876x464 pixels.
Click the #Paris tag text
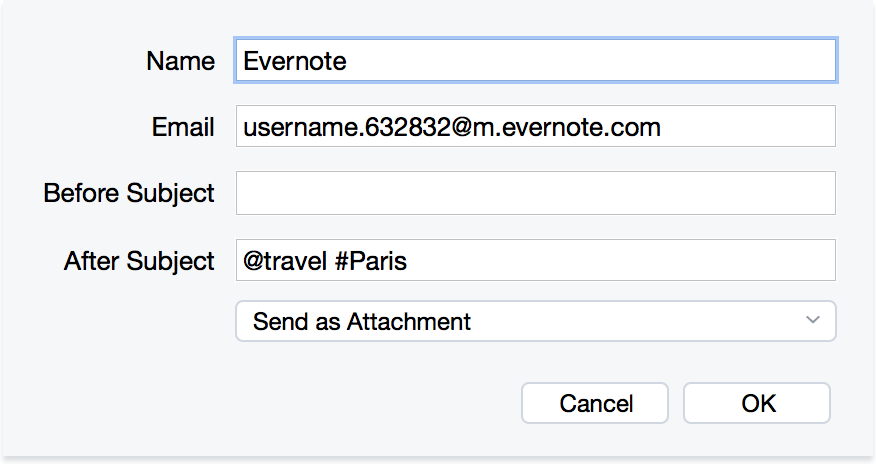(371, 262)
